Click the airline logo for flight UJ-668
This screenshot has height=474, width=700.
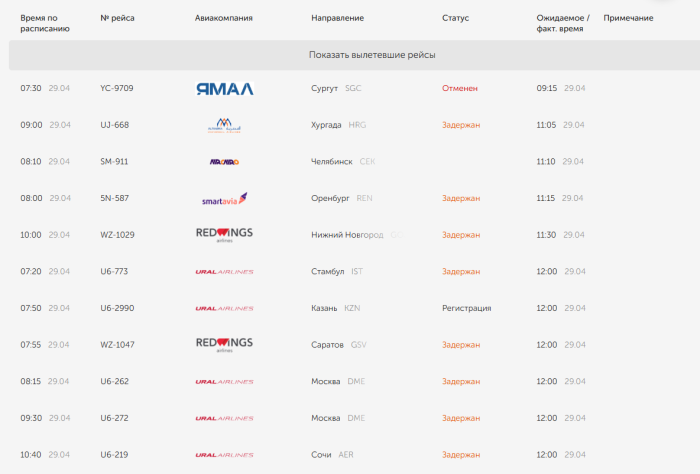click(224, 125)
